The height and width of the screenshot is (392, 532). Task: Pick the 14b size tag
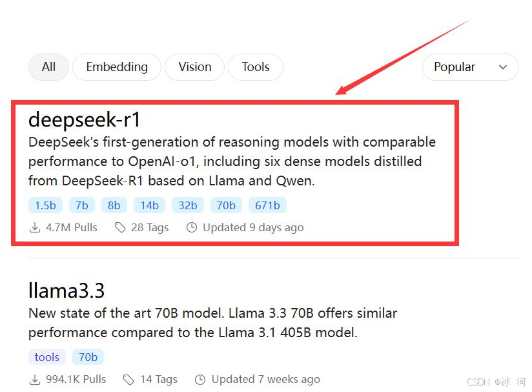tap(149, 205)
